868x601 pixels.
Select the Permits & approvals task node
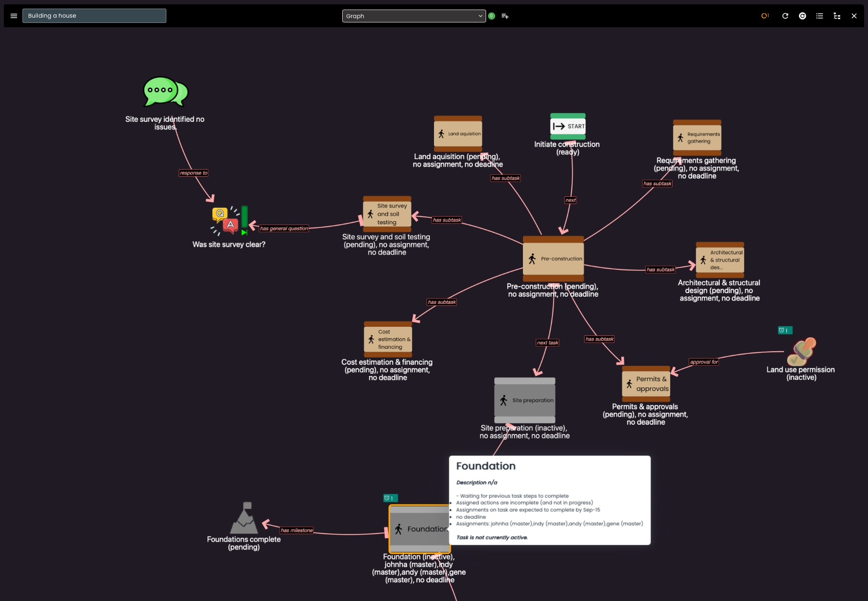[646, 384]
